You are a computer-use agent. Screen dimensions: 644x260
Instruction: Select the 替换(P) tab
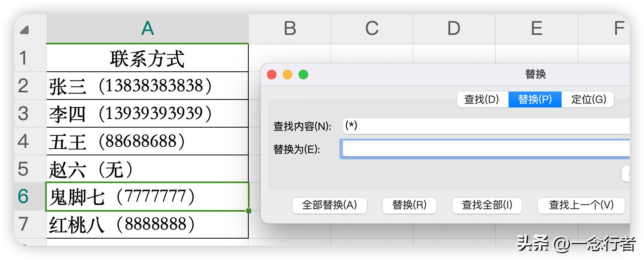[x=535, y=99]
